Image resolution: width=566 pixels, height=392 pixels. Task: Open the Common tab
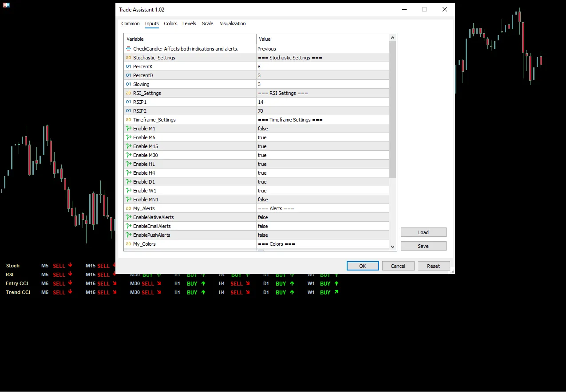click(x=131, y=24)
